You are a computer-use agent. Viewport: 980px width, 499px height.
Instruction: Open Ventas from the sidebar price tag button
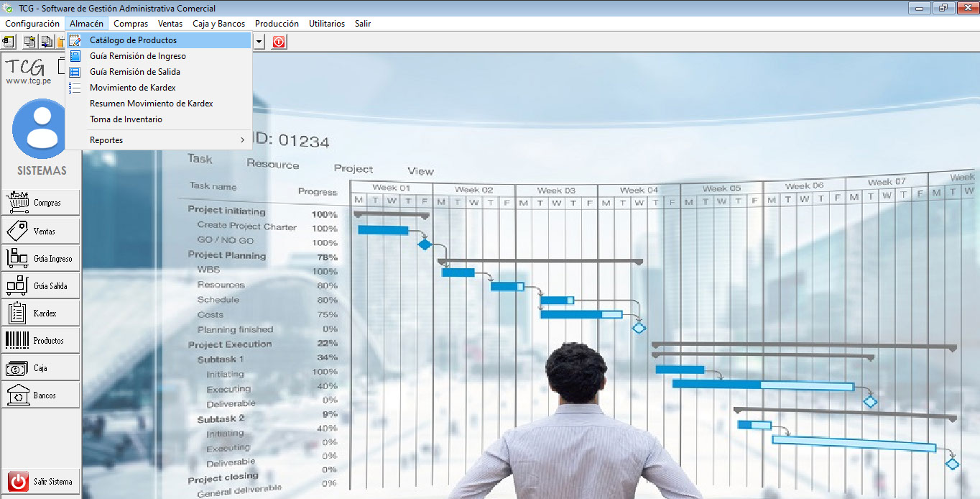[40, 231]
